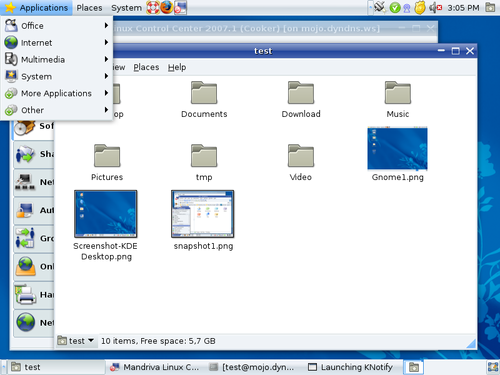The height and width of the screenshot is (375, 500).
Task: Select Sharing icon in Control Center sidebar
Action: pyautogui.click(x=25, y=154)
